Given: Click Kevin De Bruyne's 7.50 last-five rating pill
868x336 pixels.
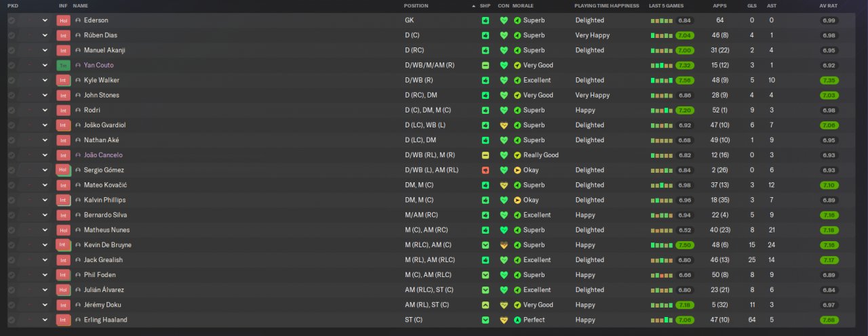Looking at the screenshot, I should (685, 245).
